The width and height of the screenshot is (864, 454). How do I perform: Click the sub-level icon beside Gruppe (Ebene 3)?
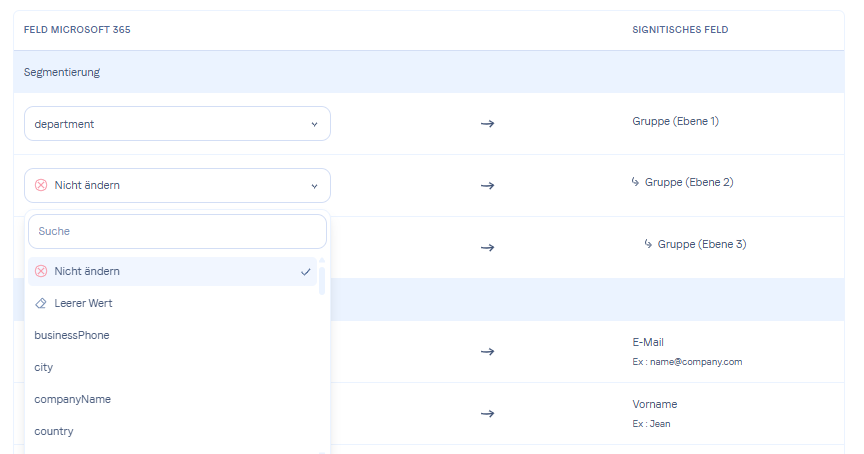pos(648,244)
